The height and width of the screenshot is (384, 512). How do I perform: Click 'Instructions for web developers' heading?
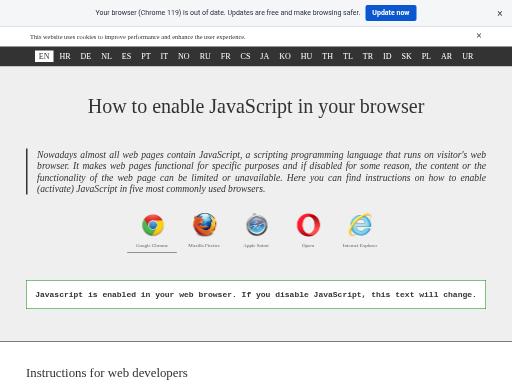[x=107, y=373]
